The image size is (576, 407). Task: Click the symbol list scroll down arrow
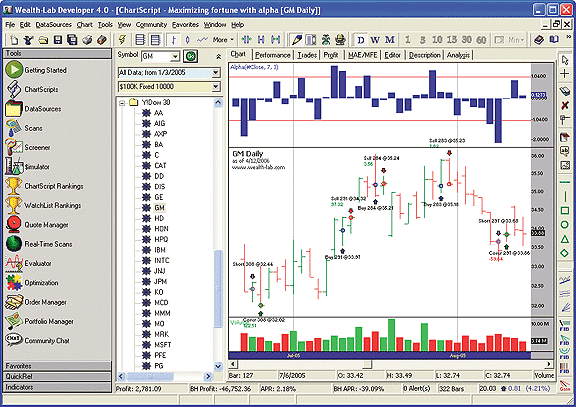click(x=218, y=366)
